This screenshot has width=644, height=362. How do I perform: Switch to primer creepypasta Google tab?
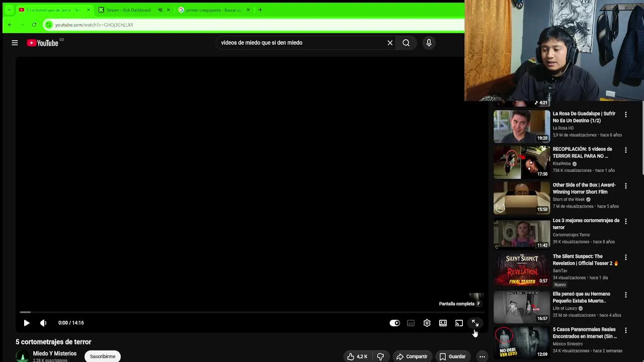tap(213, 10)
